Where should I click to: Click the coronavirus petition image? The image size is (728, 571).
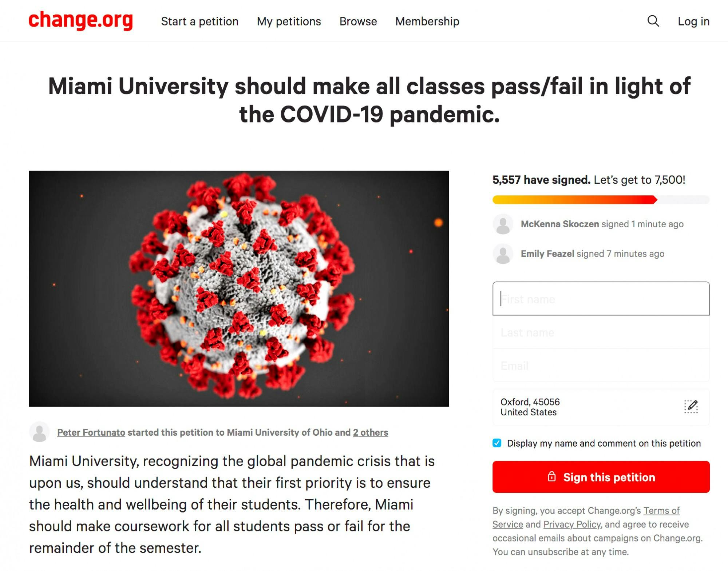(x=239, y=288)
